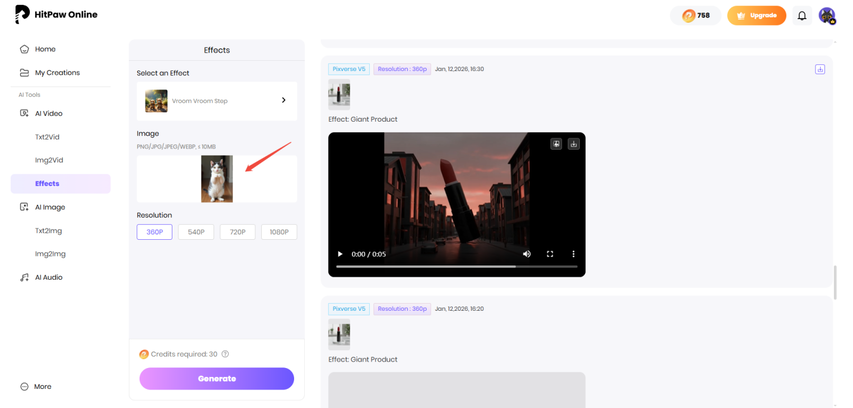Image resolution: width=853 pixels, height=408 pixels.
Task: Click the user profile avatar
Action: point(826,16)
